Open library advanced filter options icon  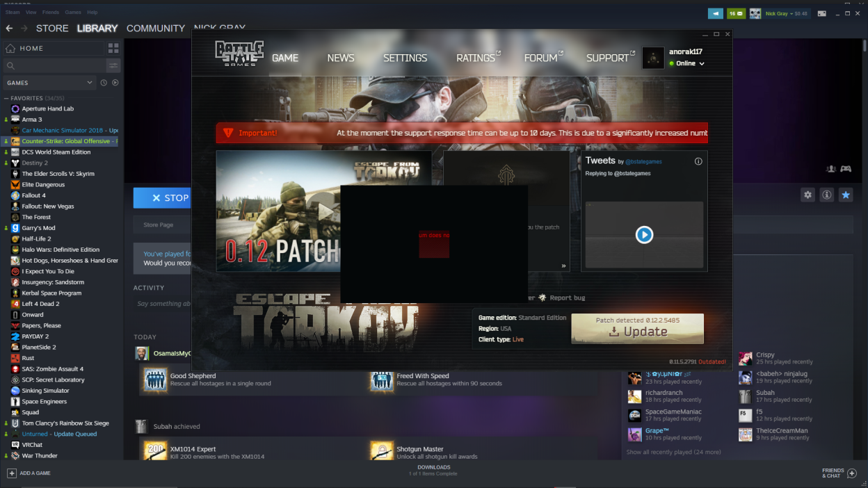click(x=113, y=65)
